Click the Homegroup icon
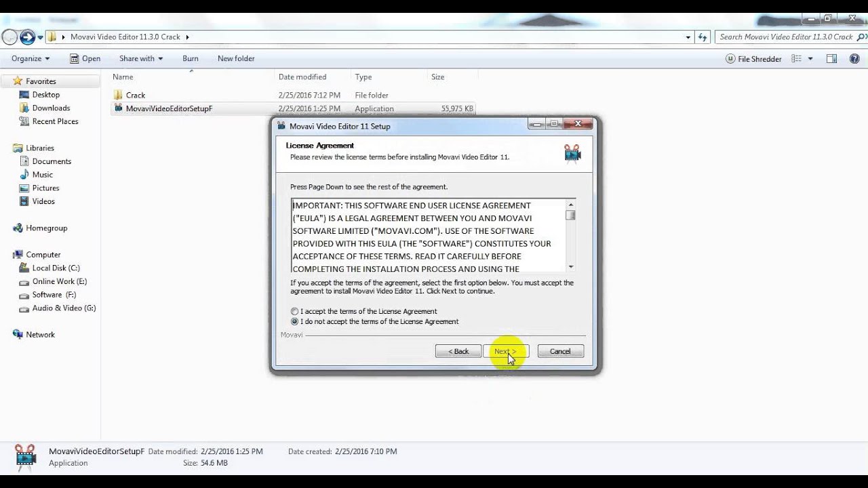The image size is (868, 488). (x=18, y=228)
